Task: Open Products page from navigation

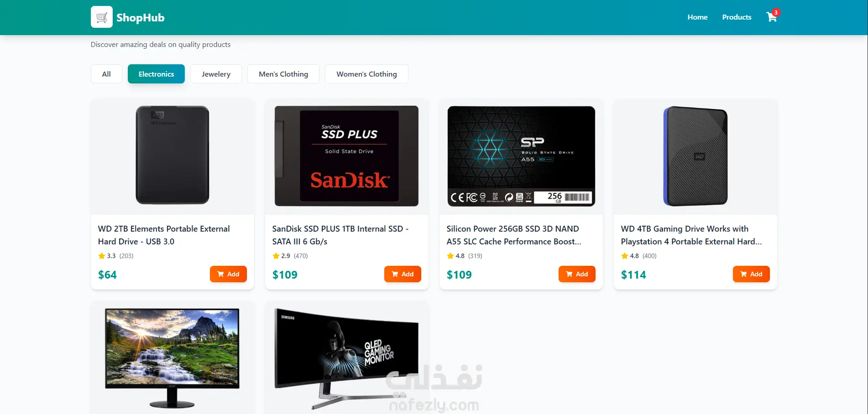Action: tap(737, 17)
